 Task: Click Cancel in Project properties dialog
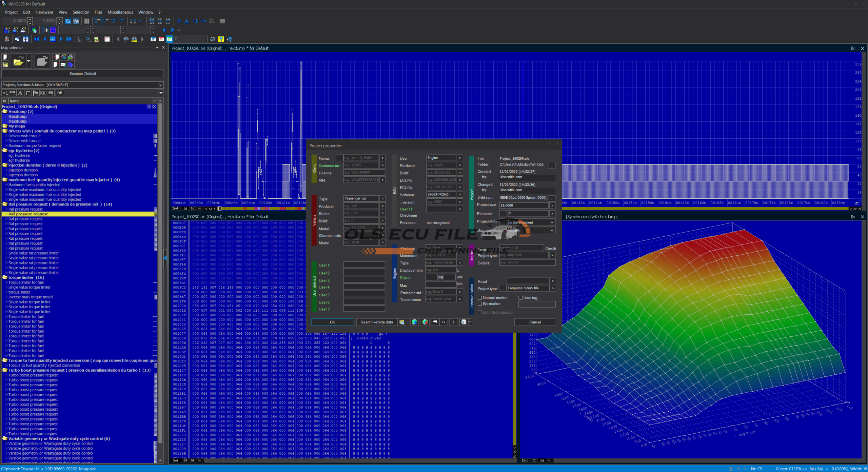click(535, 322)
